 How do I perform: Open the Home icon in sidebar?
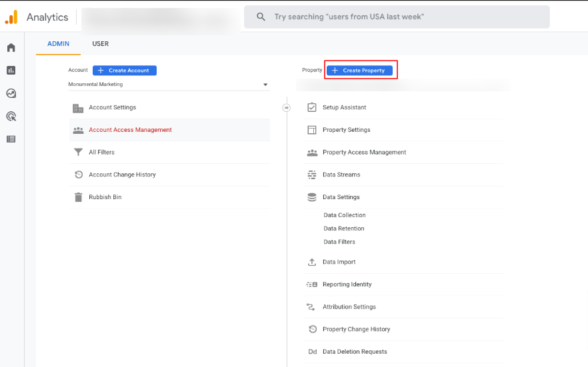click(x=11, y=48)
